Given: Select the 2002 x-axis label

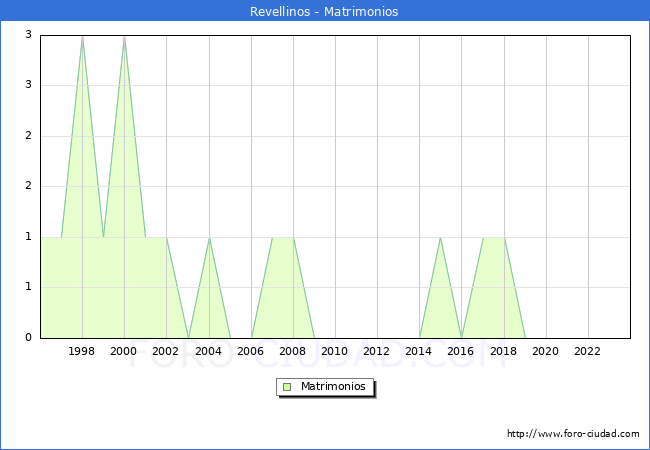Looking at the screenshot, I should (x=166, y=351).
